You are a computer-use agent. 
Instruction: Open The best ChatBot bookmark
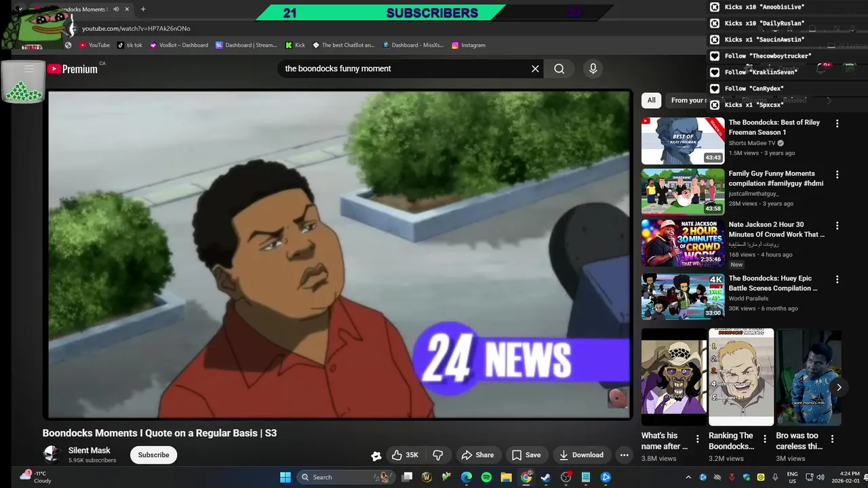344,45
